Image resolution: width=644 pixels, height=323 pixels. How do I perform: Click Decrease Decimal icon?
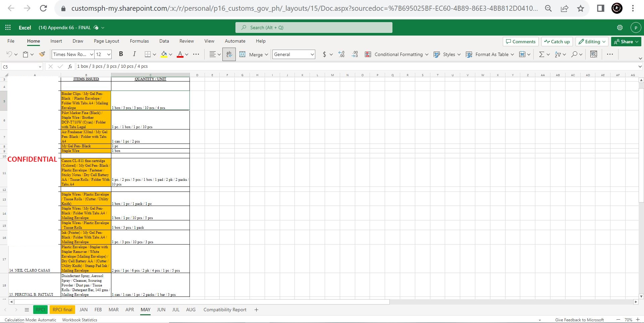[355, 54]
